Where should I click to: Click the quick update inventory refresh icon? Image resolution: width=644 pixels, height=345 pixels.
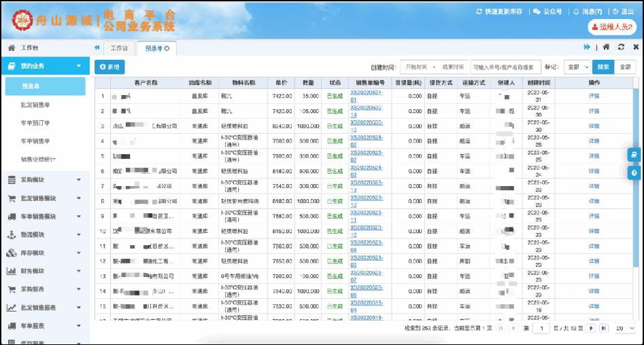point(479,12)
